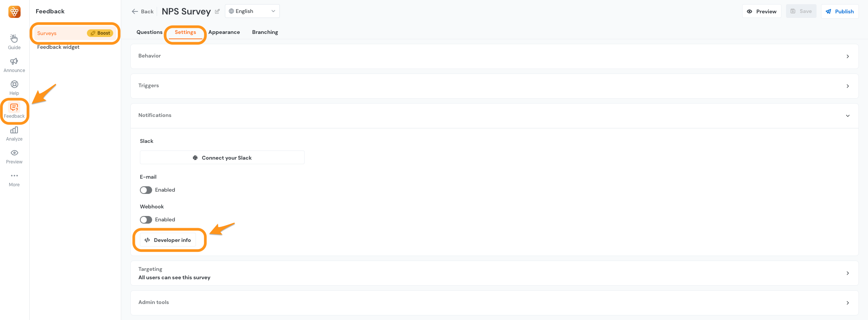Rename the survey using the pencil icon
868x320 pixels.
[x=217, y=11]
